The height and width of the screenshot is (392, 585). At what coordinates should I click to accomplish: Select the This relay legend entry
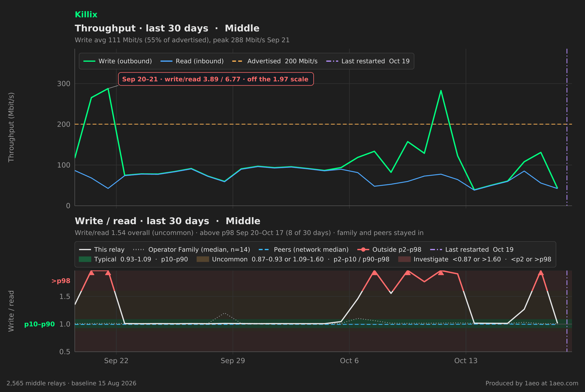pos(102,250)
